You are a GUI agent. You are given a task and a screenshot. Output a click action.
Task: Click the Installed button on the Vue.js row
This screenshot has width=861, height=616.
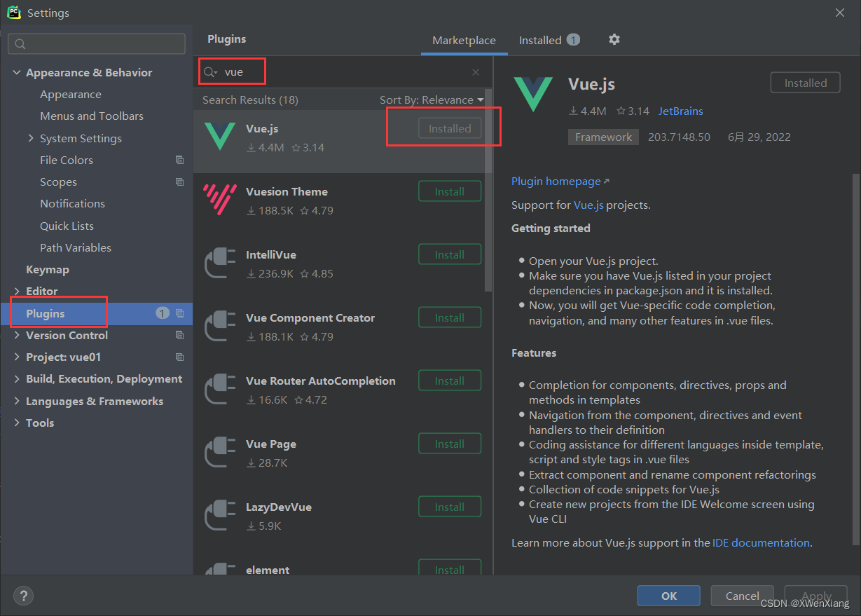[450, 129]
